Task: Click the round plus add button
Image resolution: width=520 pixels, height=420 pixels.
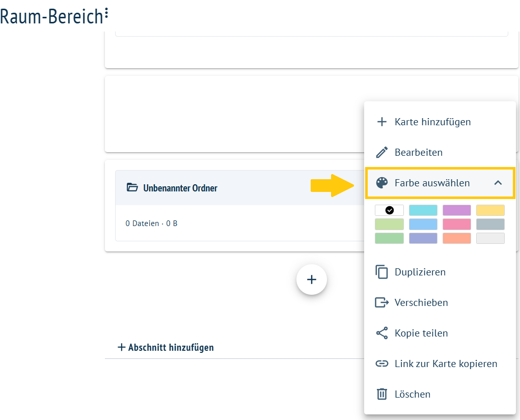Action: tap(311, 279)
